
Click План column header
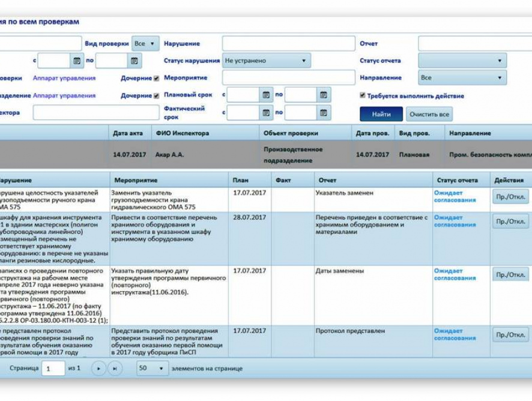tap(250, 180)
